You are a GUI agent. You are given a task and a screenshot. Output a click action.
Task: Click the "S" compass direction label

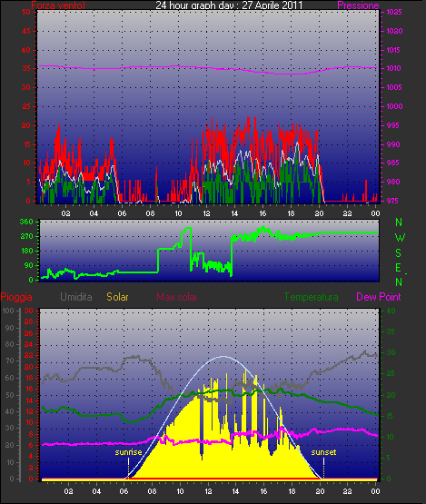[399, 253]
